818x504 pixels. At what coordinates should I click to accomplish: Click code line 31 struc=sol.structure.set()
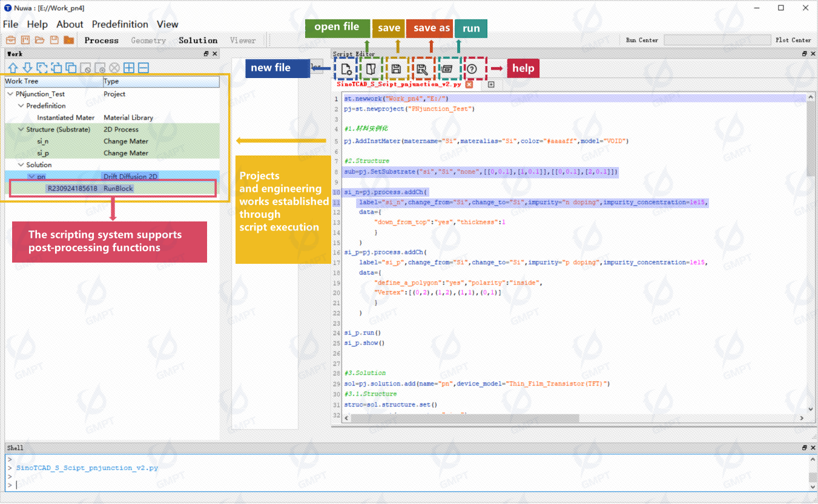(x=391, y=404)
